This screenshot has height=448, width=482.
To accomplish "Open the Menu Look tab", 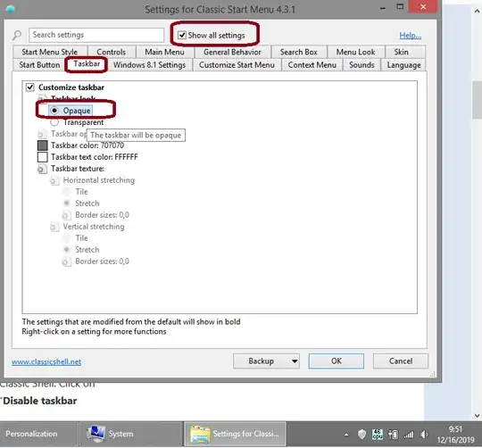I will [x=355, y=52].
